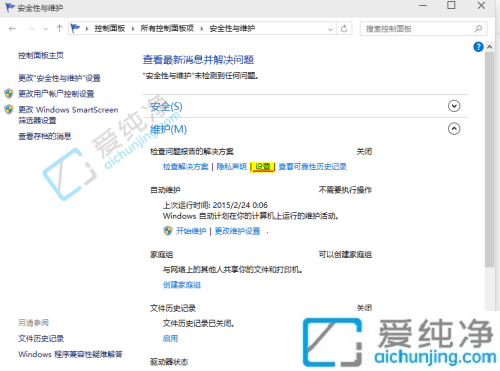Select the 安全性与维护 breadcrumb
The image size is (500, 371).
232,29
